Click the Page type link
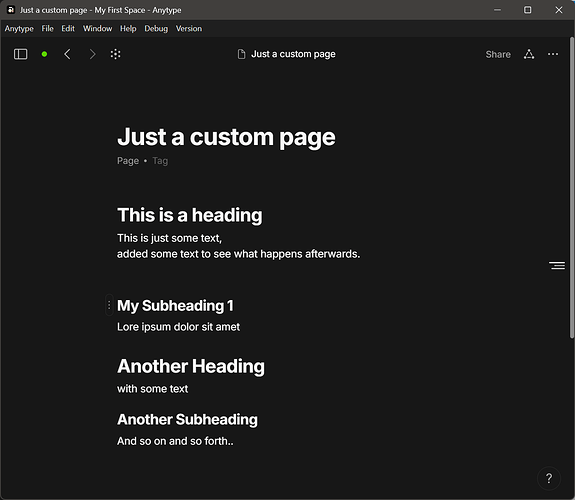 click(x=128, y=161)
